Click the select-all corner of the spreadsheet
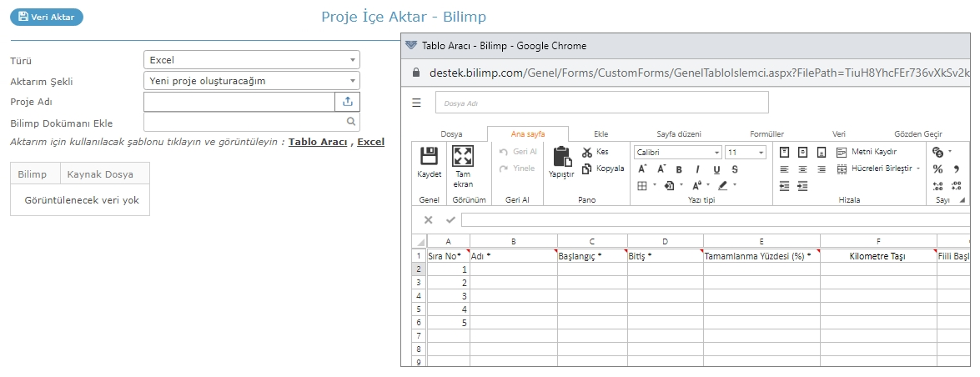Screen dimensions: 980x377 pos(419,242)
